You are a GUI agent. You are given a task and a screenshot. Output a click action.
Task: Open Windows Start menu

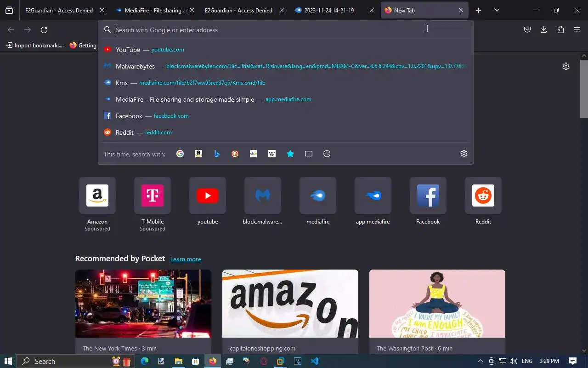[x=8, y=361]
